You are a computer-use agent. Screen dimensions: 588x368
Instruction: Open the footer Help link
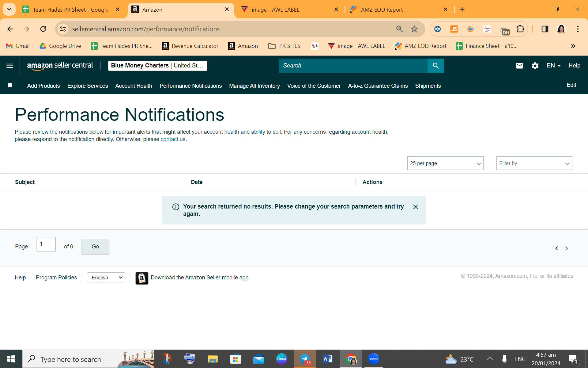pos(20,278)
